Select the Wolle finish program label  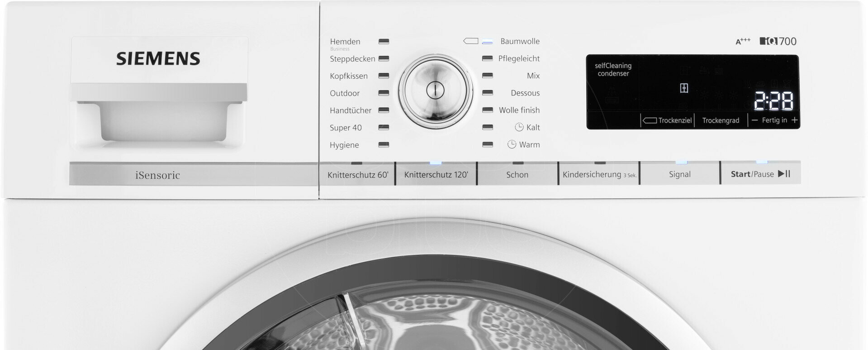click(519, 110)
